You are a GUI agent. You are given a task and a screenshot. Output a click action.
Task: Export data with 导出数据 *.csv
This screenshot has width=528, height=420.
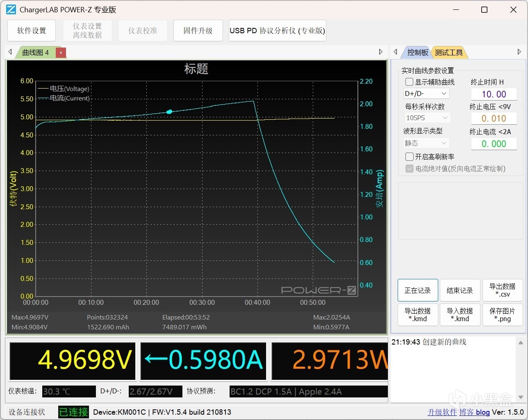[502, 290]
